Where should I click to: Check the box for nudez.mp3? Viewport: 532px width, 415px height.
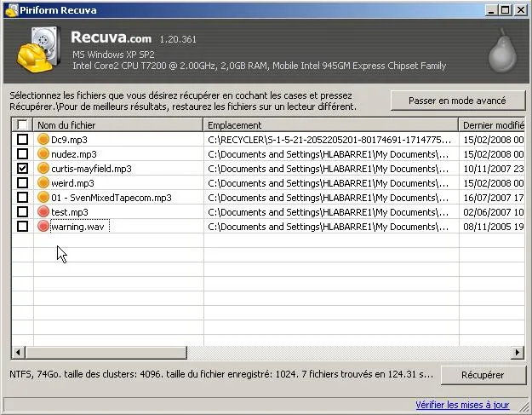tap(22, 154)
